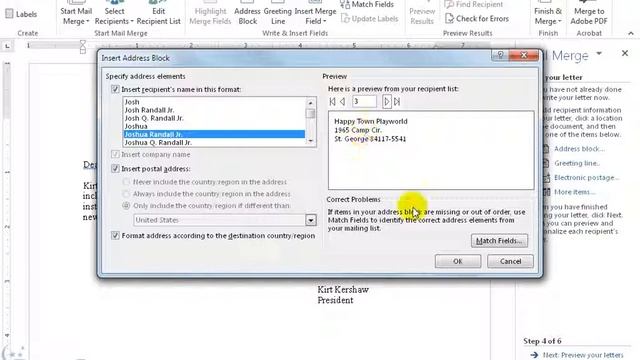640x360 pixels.
Task: Click the tab selector at ruler corner
Action: [7, 47]
